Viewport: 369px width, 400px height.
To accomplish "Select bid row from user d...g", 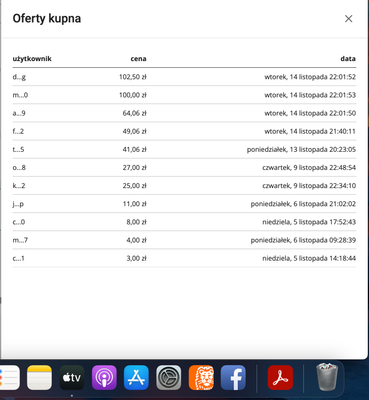I will [x=184, y=77].
